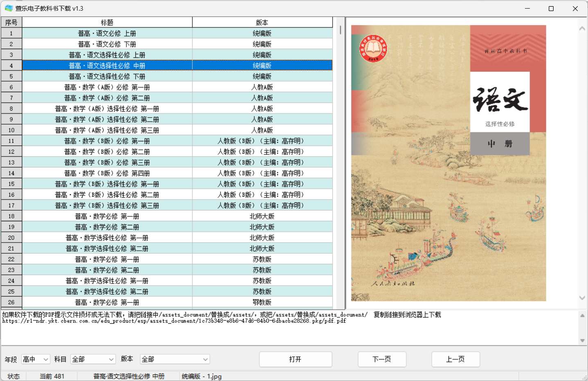588x381 pixels.
Task: Select row 普高·语文必修 下册
Action: point(177,44)
